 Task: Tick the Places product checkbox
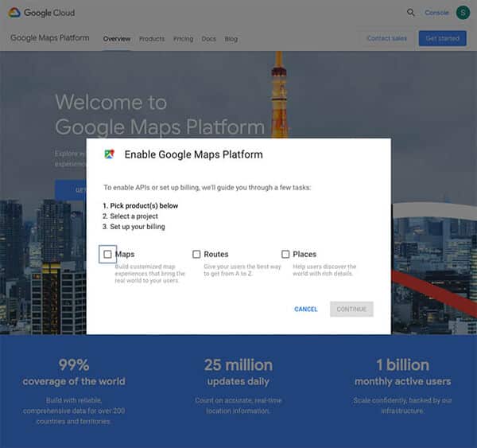(285, 255)
